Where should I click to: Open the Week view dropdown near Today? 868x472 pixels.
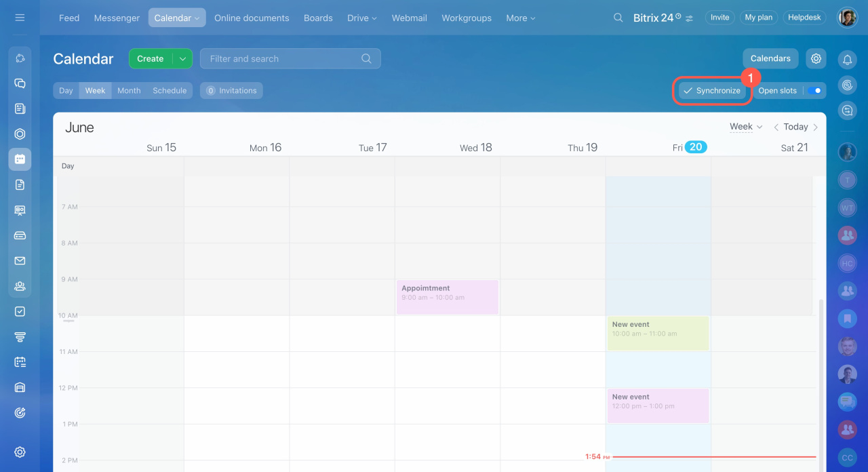coord(745,127)
